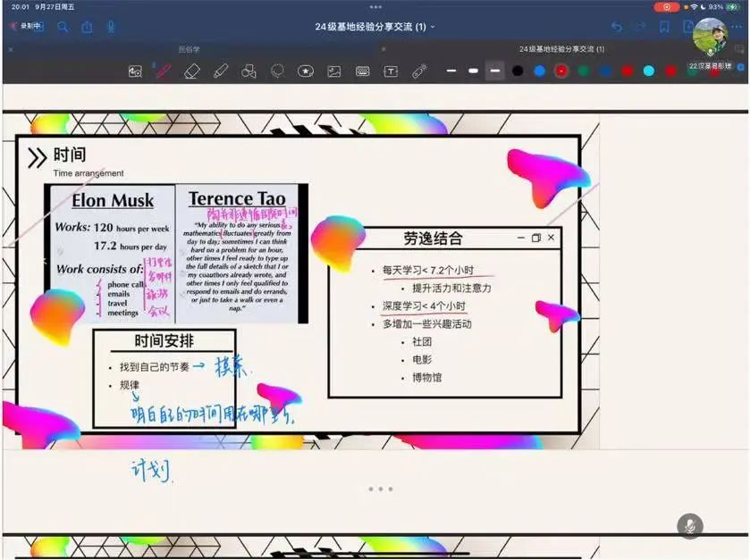Open the stickers elements tool
This screenshot has width=750, height=560.
pyautogui.click(x=306, y=71)
